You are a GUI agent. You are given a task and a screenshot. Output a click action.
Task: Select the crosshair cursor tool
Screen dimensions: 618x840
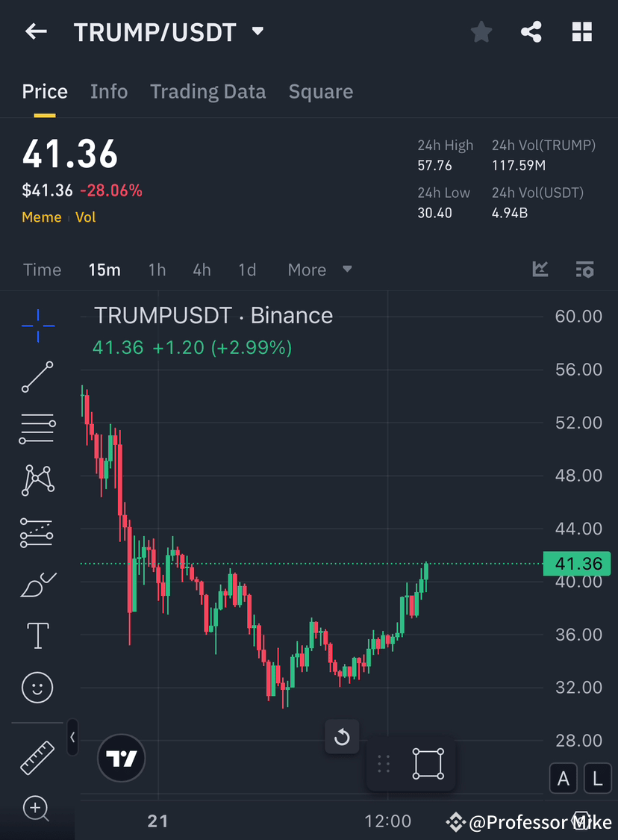coord(37,325)
